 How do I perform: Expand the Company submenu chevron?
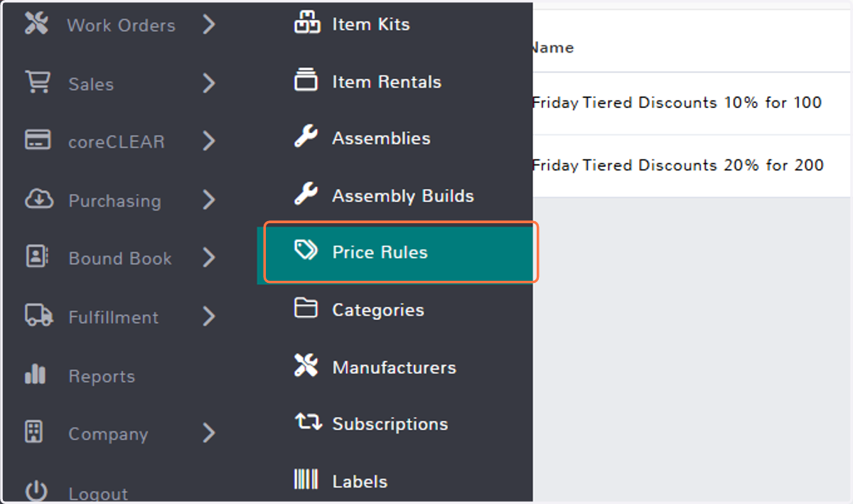tap(208, 432)
